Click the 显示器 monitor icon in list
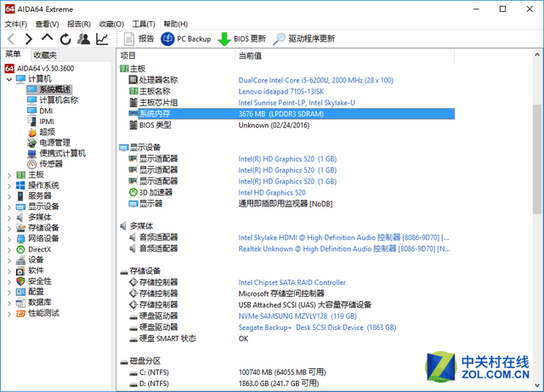 133,203
